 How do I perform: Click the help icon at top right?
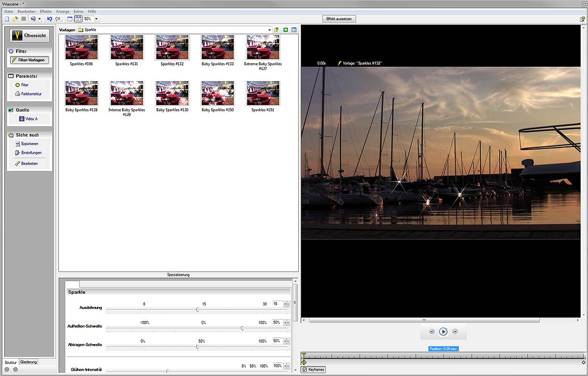pos(582,19)
